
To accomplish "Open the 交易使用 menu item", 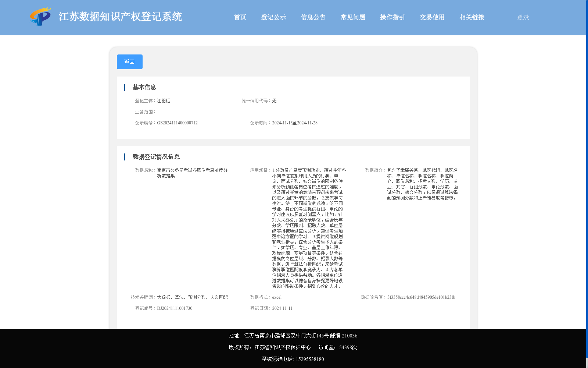I will click(x=432, y=17).
